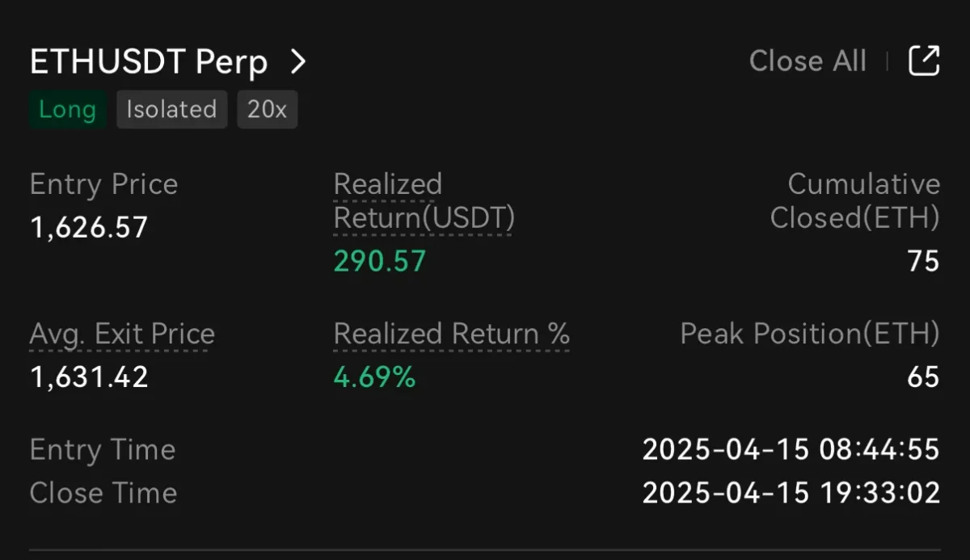Image resolution: width=970 pixels, height=560 pixels.
Task: Open the ETHUSDT Perp contract title
Action: coord(148,62)
